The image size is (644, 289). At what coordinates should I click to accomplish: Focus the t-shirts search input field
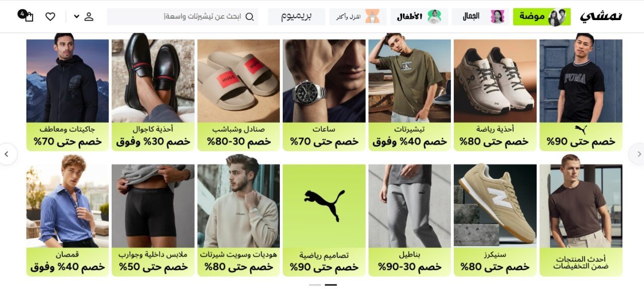click(x=183, y=17)
